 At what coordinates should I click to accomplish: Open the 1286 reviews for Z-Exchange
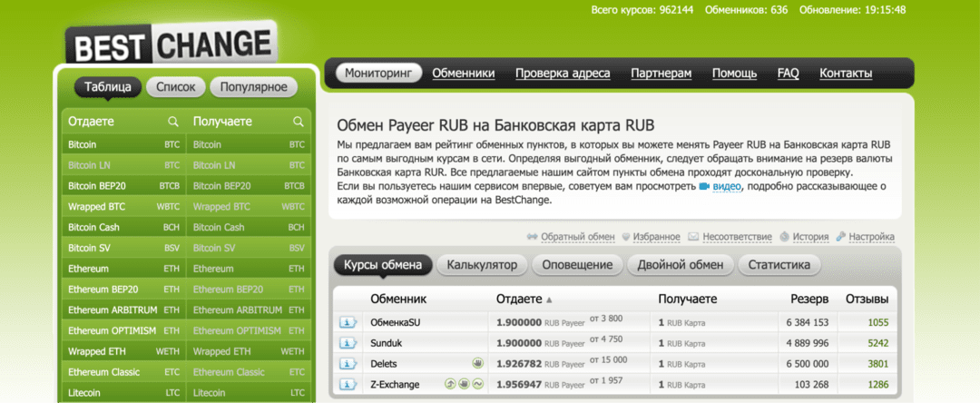click(877, 384)
